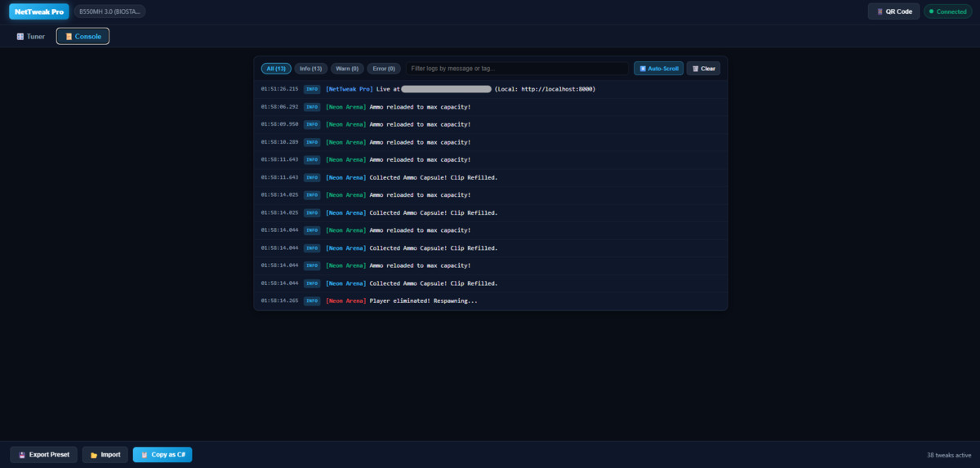Open the QR Code dialog

pyautogui.click(x=894, y=11)
